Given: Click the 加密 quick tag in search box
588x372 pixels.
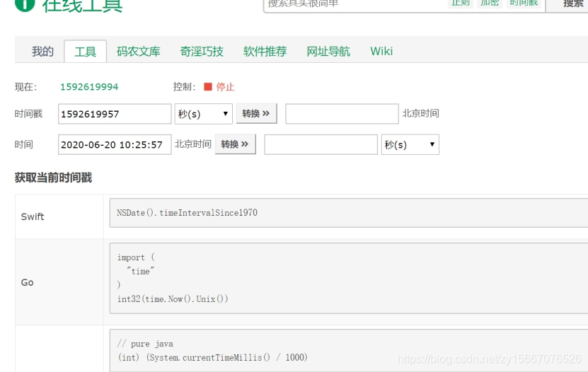Looking at the screenshot, I should [x=490, y=3].
